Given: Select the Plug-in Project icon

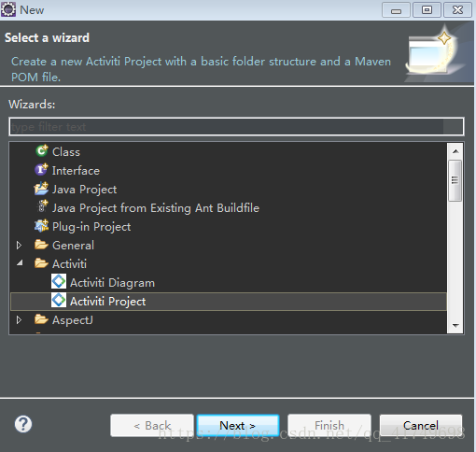Looking at the screenshot, I should click(41, 226).
